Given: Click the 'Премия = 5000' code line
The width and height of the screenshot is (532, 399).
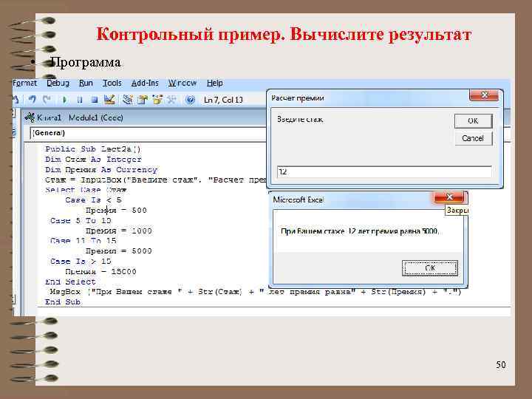Looking at the screenshot, I should coord(119,251).
